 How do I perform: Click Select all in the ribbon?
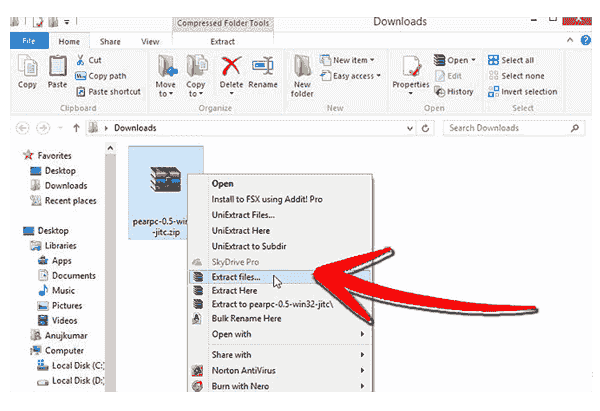511,60
